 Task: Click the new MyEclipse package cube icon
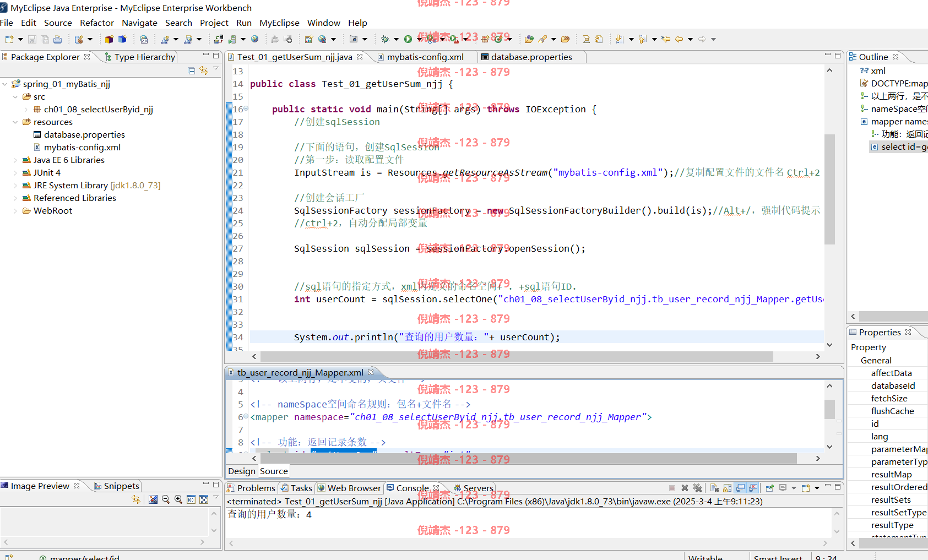click(x=109, y=39)
